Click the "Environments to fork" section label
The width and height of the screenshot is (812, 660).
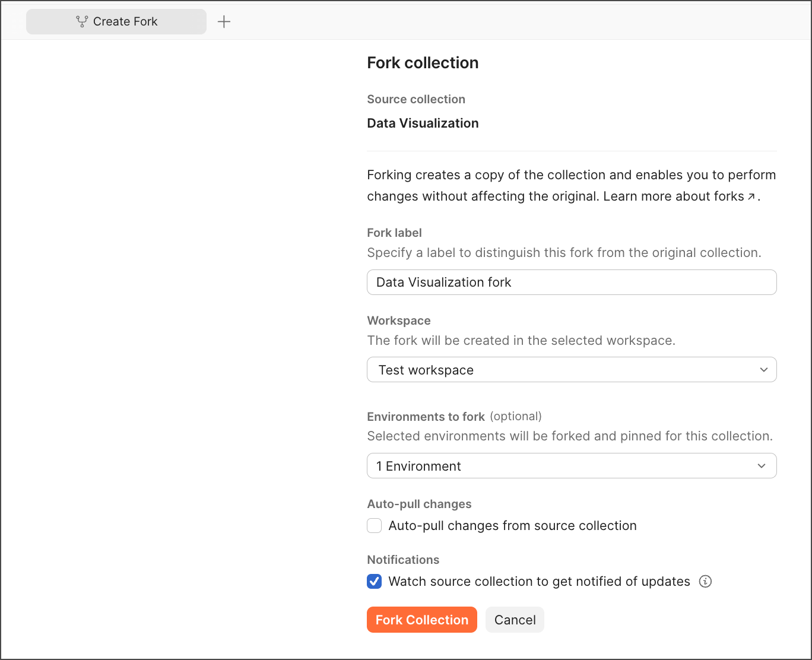[426, 417]
